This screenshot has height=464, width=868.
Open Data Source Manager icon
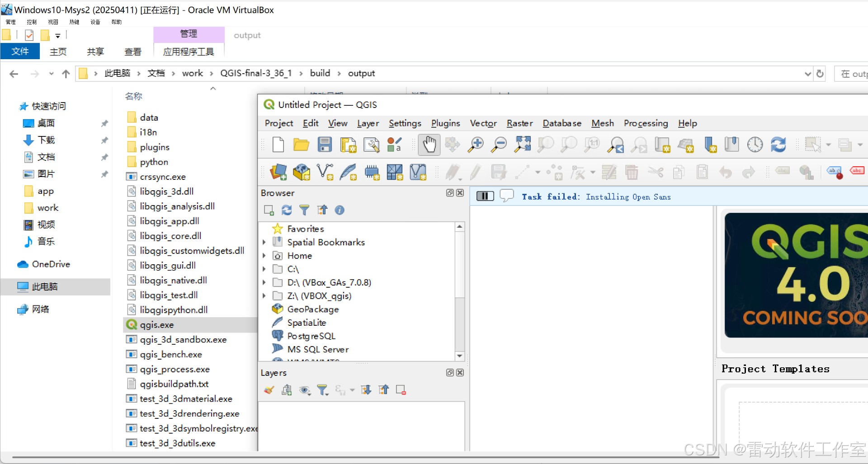278,172
